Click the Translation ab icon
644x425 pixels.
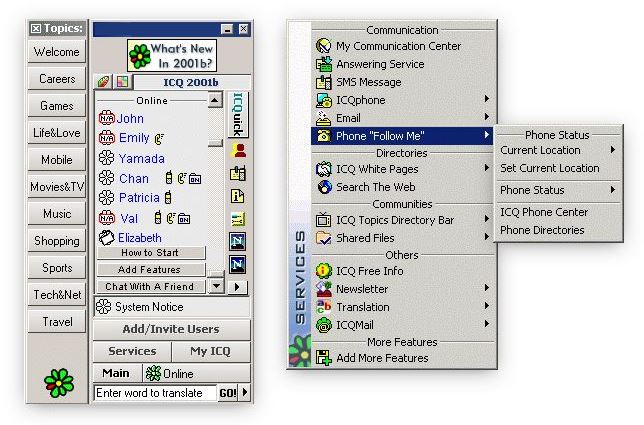[x=324, y=307]
